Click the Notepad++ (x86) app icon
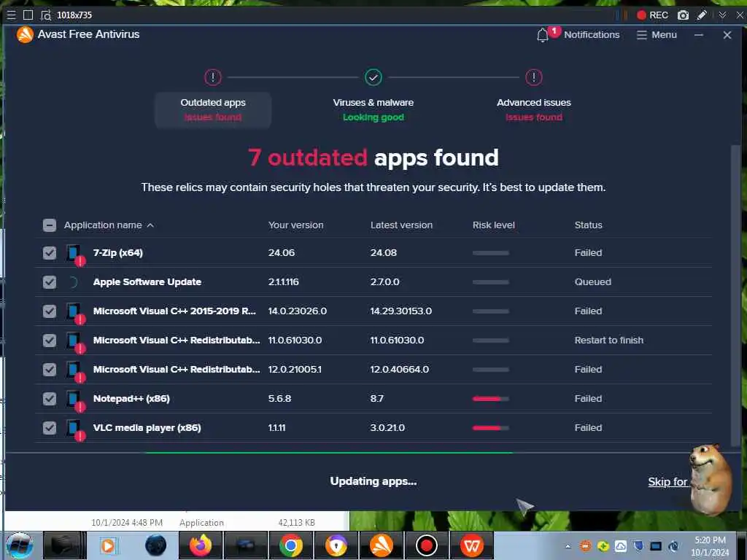747x560 pixels. tap(75, 400)
